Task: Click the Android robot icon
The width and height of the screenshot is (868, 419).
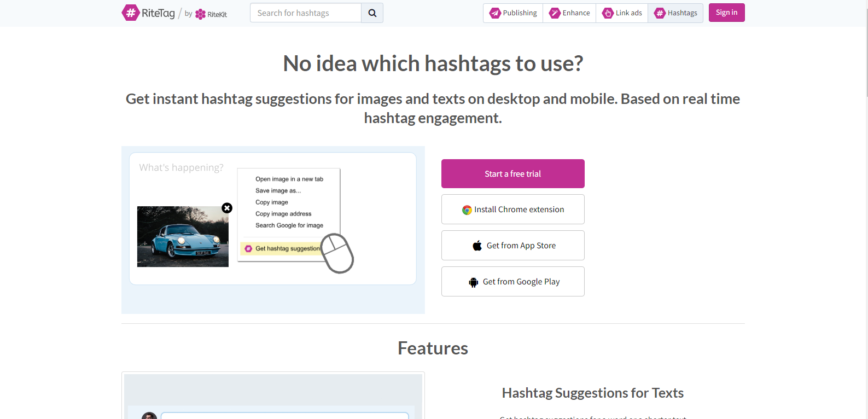Action: 474,282
